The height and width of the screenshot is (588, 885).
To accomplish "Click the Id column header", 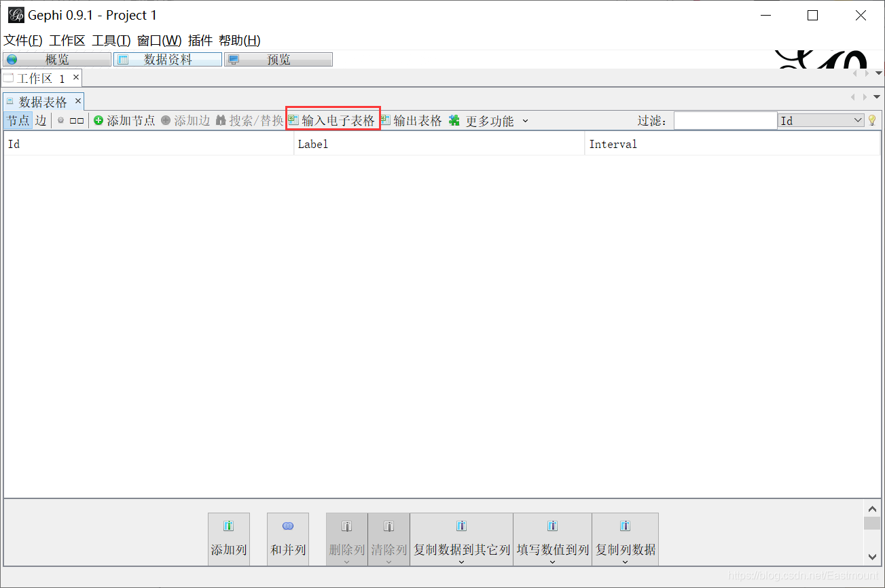I will pos(149,144).
